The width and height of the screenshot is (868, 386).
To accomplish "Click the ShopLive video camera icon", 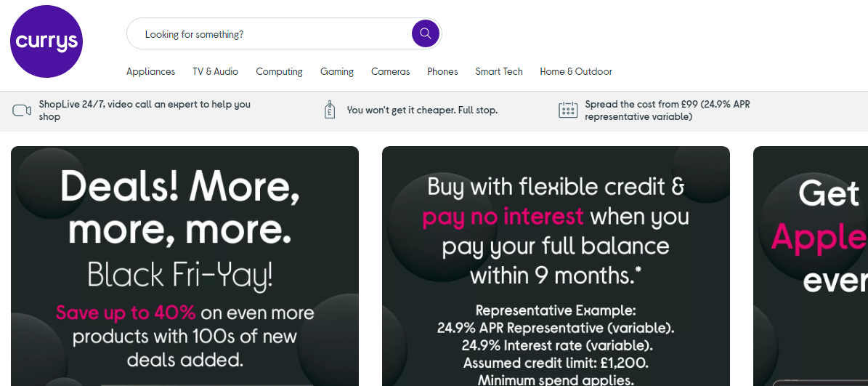I will pyautogui.click(x=22, y=110).
